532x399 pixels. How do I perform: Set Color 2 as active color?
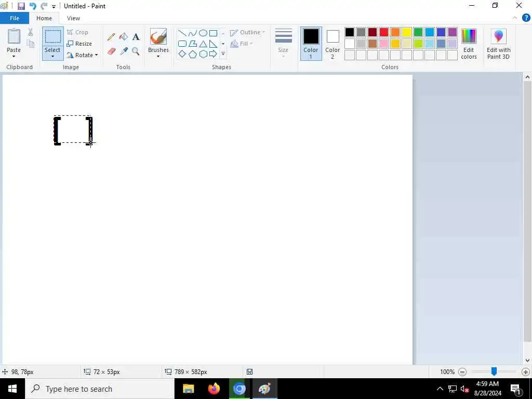332,44
